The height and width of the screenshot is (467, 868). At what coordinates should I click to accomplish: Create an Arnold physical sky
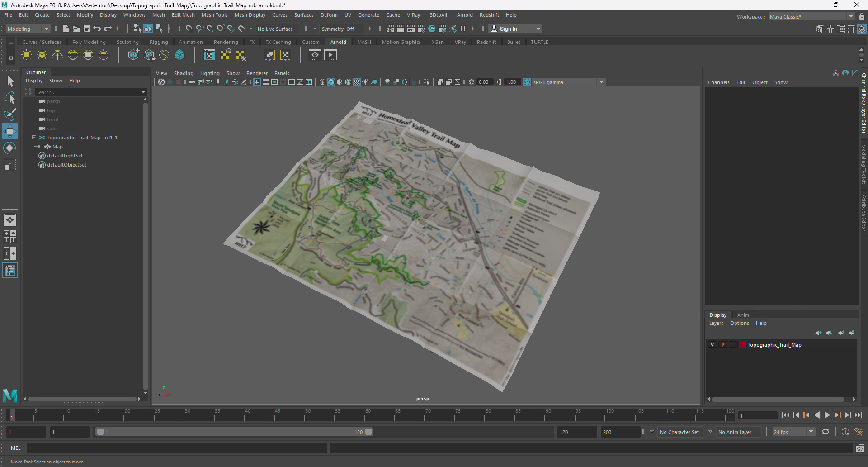click(x=104, y=55)
